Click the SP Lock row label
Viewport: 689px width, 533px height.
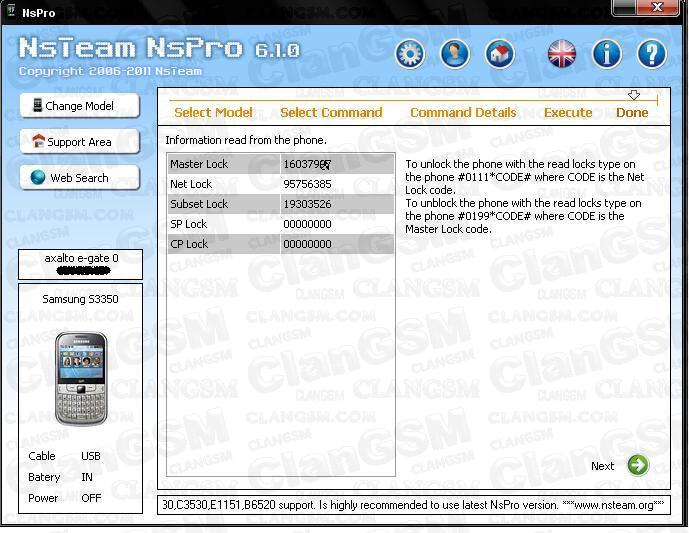[189, 224]
